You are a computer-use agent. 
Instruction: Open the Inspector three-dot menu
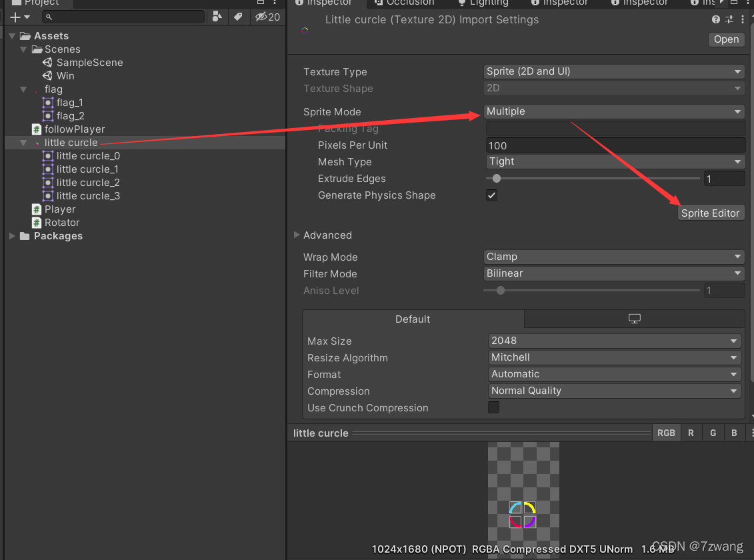point(743,19)
